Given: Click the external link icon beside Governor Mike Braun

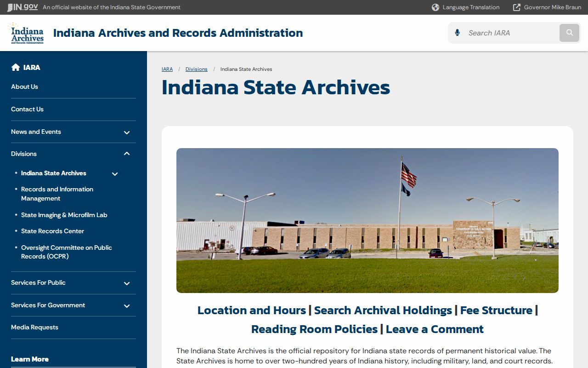Looking at the screenshot, I should [x=517, y=7].
